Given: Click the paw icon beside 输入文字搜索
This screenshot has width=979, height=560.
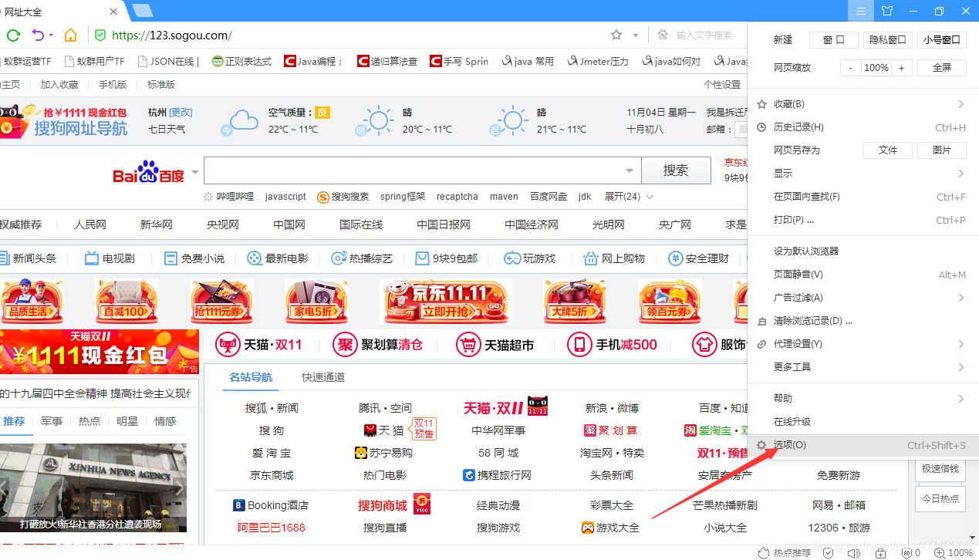Looking at the screenshot, I should tap(663, 35).
